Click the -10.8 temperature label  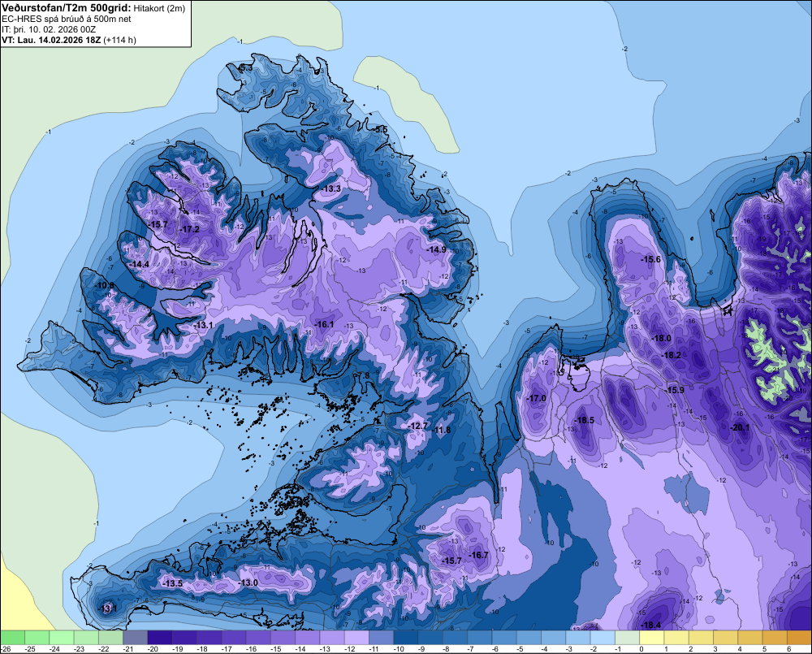click(105, 285)
